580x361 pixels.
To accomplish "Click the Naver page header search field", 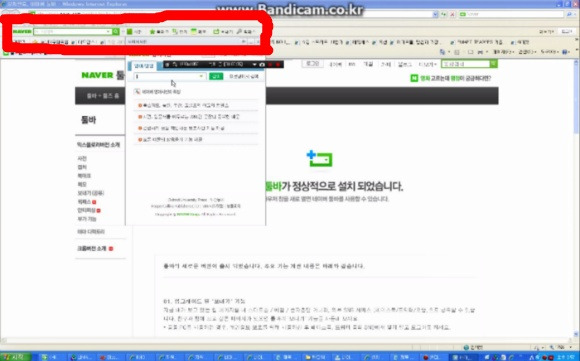I will (x=465, y=64).
